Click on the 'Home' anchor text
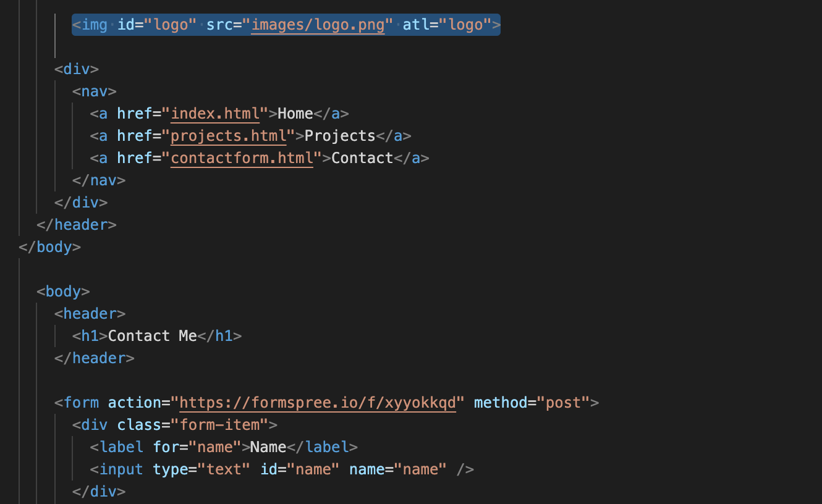 tap(295, 114)
